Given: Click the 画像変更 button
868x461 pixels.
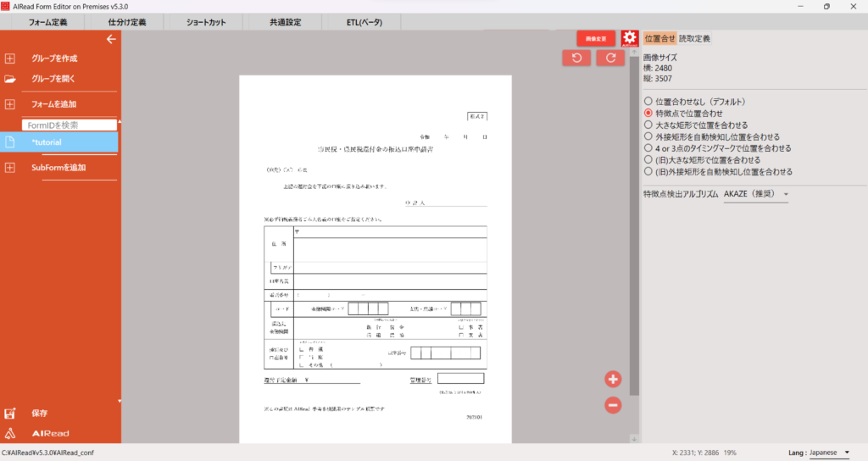Looking at the screenshot, I should tap(596, 39).
